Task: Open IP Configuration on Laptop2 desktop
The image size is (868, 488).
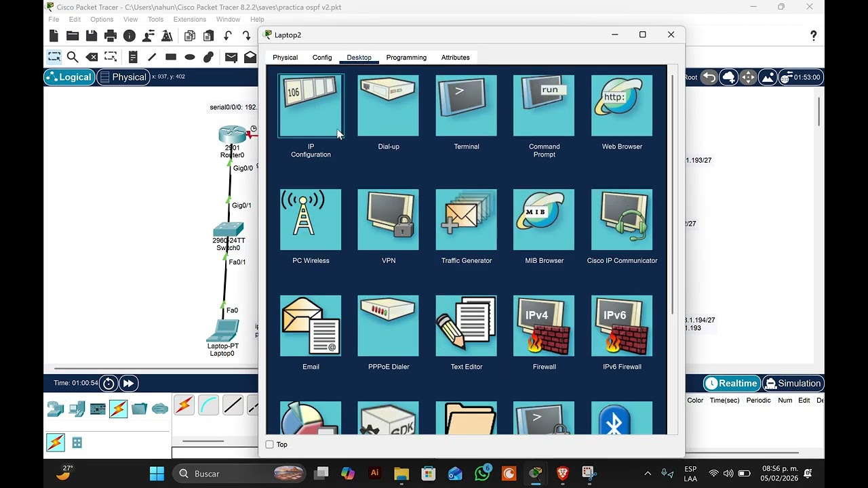Action: [311, 106]
